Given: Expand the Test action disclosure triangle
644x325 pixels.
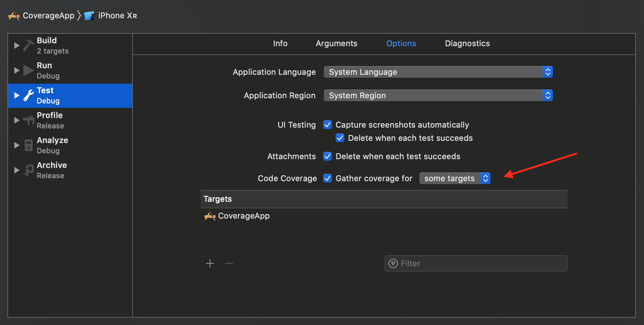Looking at the screenshot, I should point(17,95).
